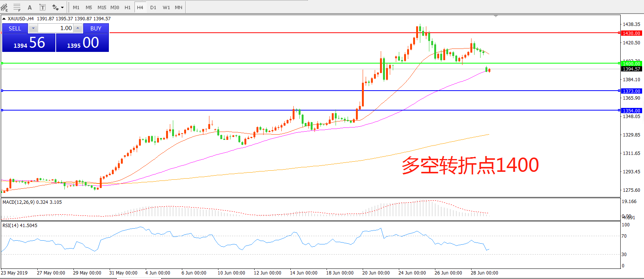Decrease lot volume with the down arrow
Screen dimensions: 644x279
pos(33,28)
